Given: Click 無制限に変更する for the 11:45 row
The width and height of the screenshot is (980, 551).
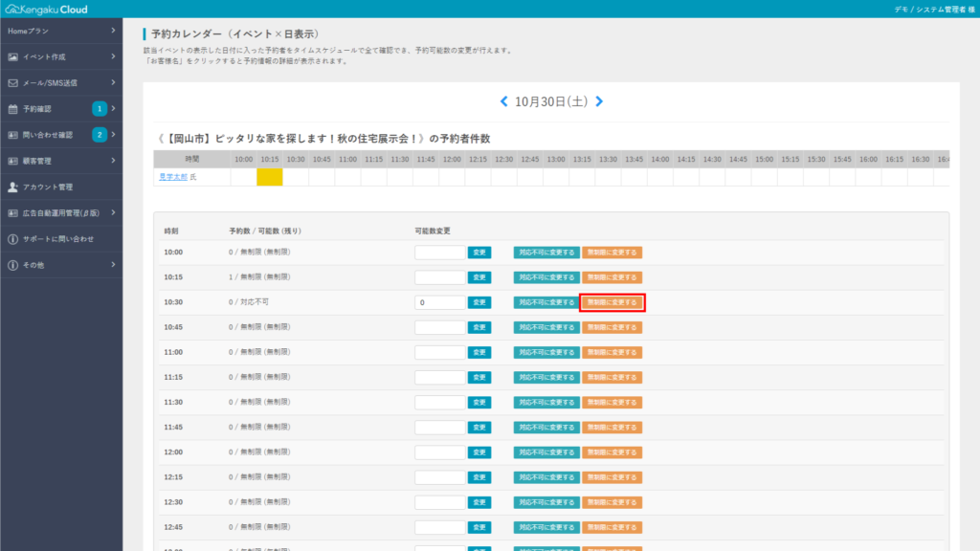Looking at the screenshot, I should 612,428.
